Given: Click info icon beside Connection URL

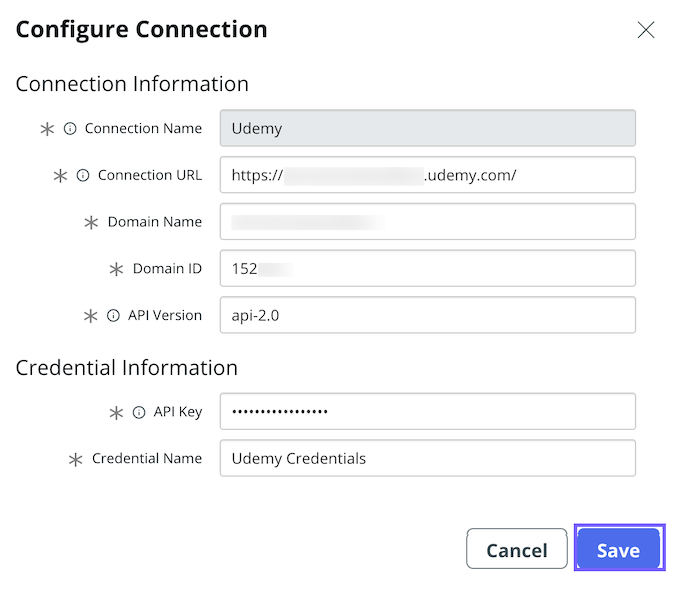Looking at the screenshot, I should [x=83, y=175].
